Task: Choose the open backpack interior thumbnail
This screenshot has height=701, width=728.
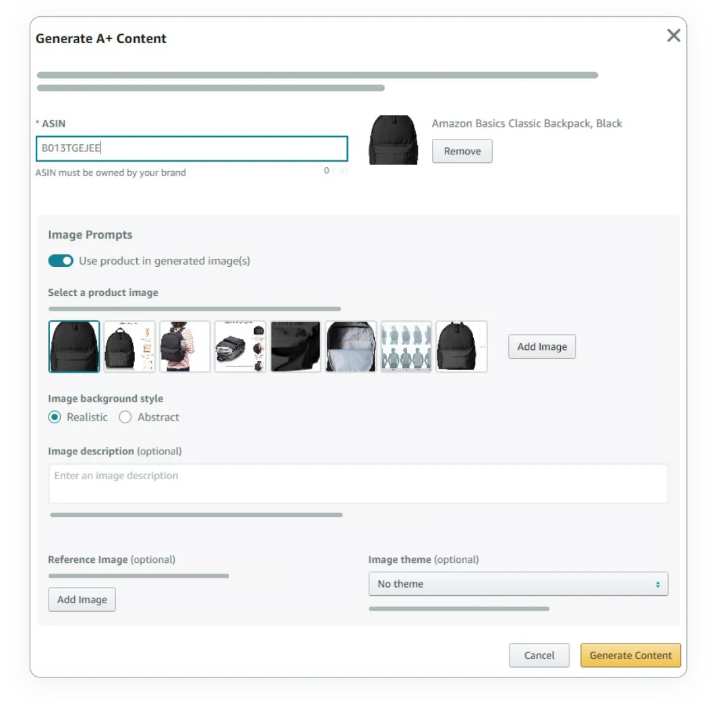Action: coord(351,346)
